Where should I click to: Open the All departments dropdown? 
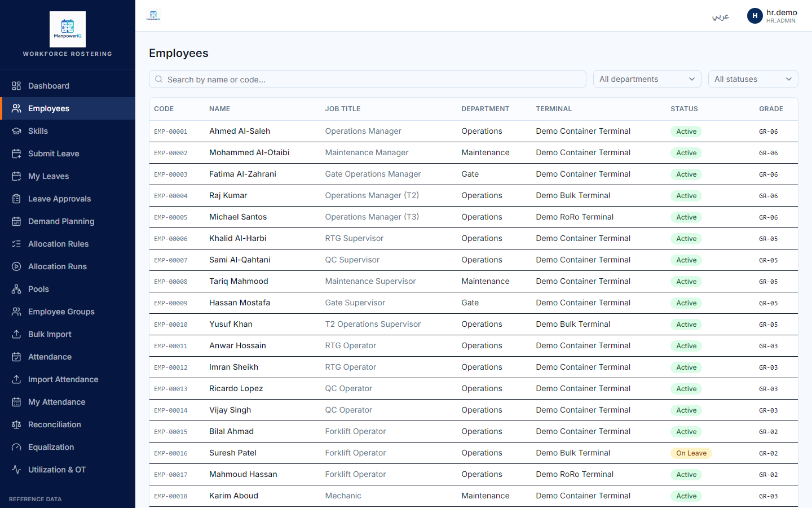[x=647, y=79]
